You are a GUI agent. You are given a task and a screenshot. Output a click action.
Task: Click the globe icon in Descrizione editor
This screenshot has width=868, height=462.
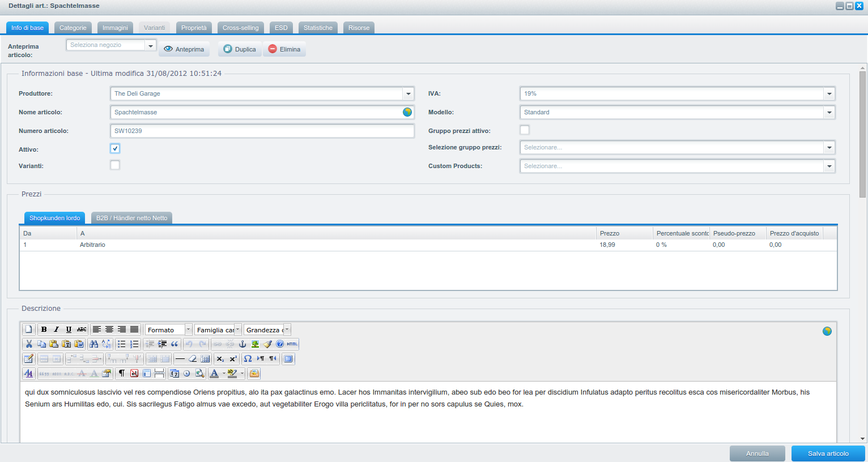[x=827, y=331]
